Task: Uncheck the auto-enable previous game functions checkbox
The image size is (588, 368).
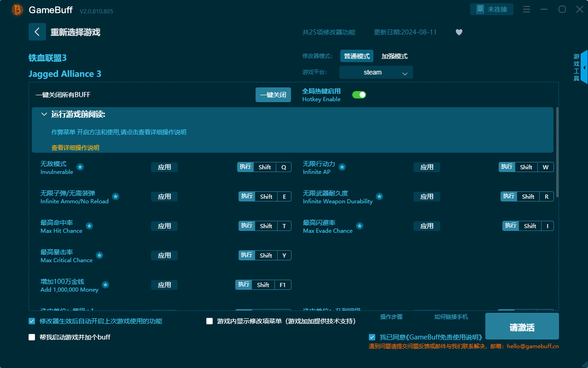Action: click(32, 321)
